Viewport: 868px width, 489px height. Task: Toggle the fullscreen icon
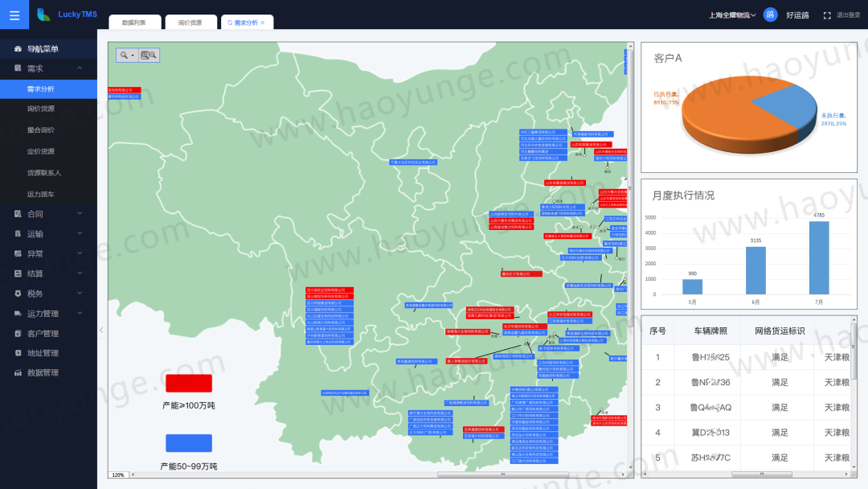coord(827,15)
